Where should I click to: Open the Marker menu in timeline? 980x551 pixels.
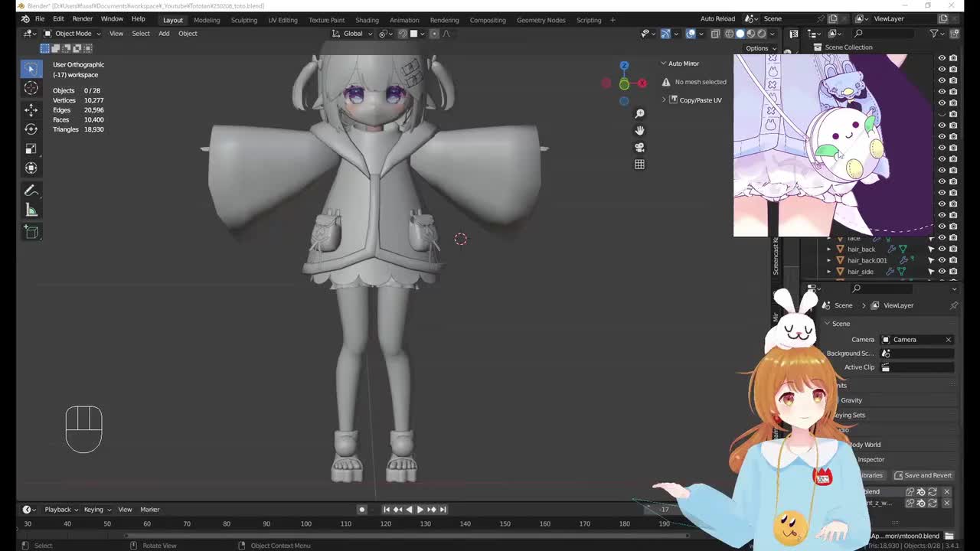tap(149, 510)
